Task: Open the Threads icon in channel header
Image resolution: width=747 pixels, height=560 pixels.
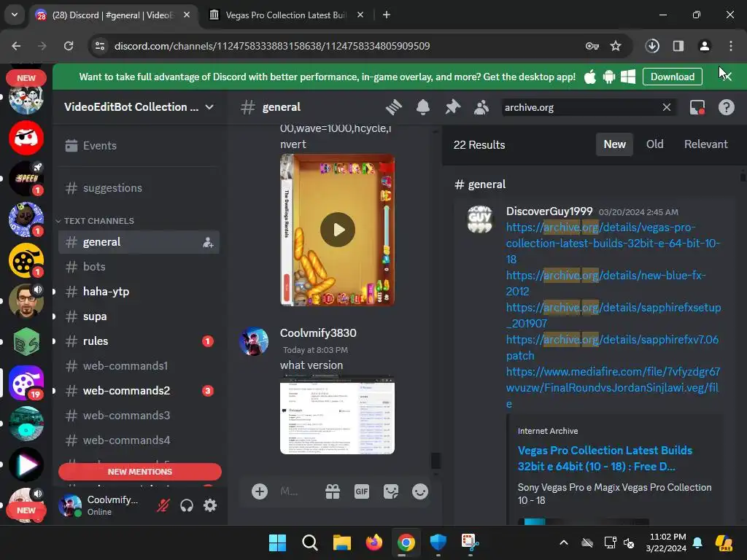Action: click(x=393, y=107)
